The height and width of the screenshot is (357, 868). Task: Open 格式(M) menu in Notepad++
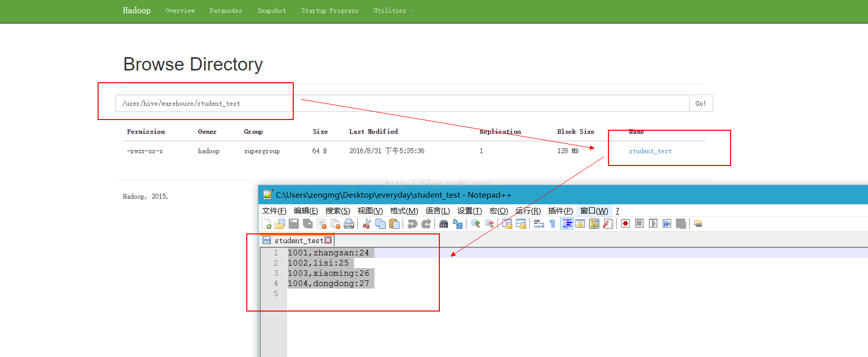(x=404, y=211)
